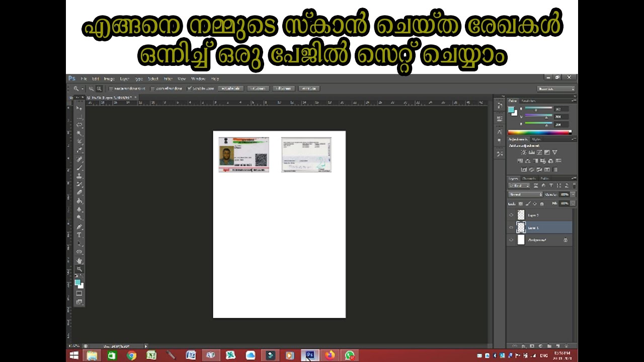The width and height of the screenshot is (644, 362).
Task: Select the Move tool
Action: (x=79, y=108)
